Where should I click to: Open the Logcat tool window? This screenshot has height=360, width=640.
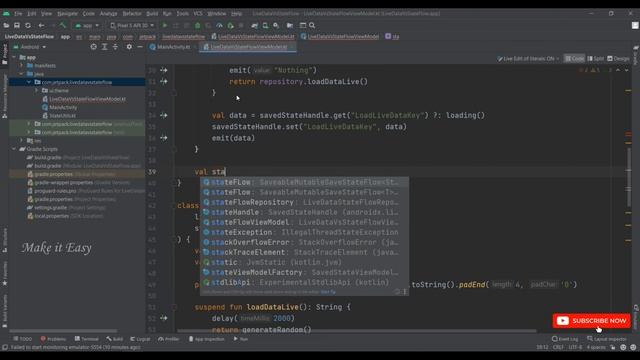[140, 339]
